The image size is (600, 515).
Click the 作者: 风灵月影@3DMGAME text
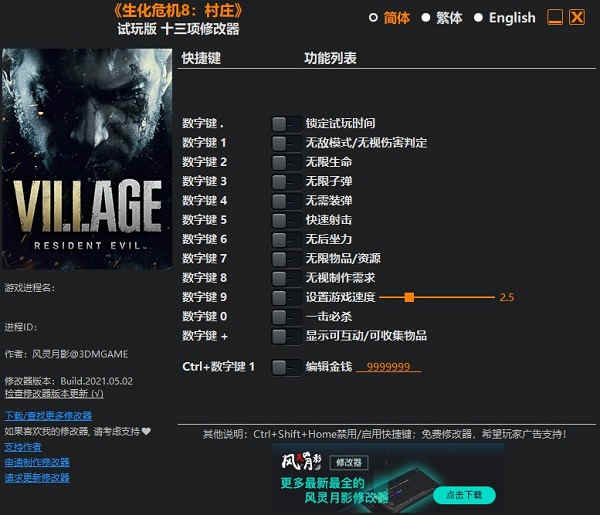[67, 354]
